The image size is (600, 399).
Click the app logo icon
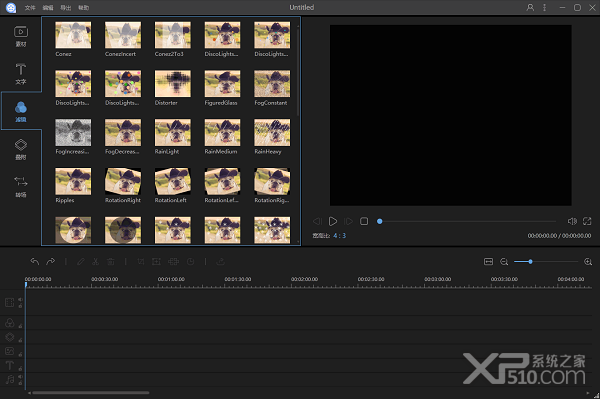11,8
